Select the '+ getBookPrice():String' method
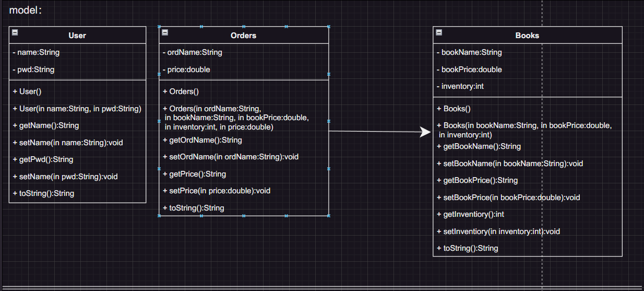 point(477,180)
